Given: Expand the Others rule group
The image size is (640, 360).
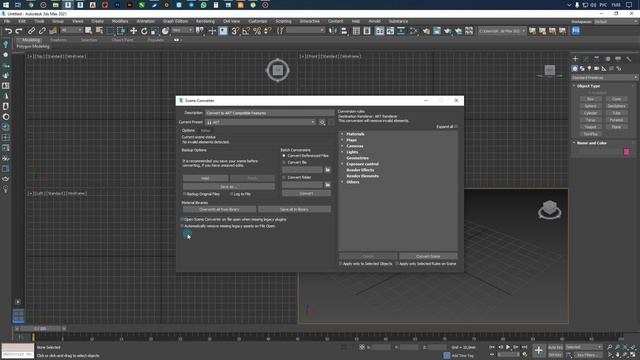Looking at the screenshot, I should point(342,182).
